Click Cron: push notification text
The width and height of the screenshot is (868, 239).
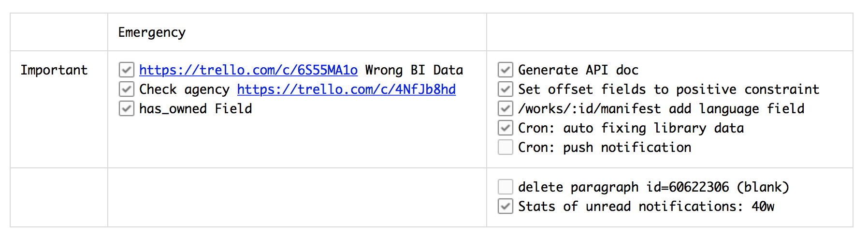pyautogui.click(x=605, y=148)
